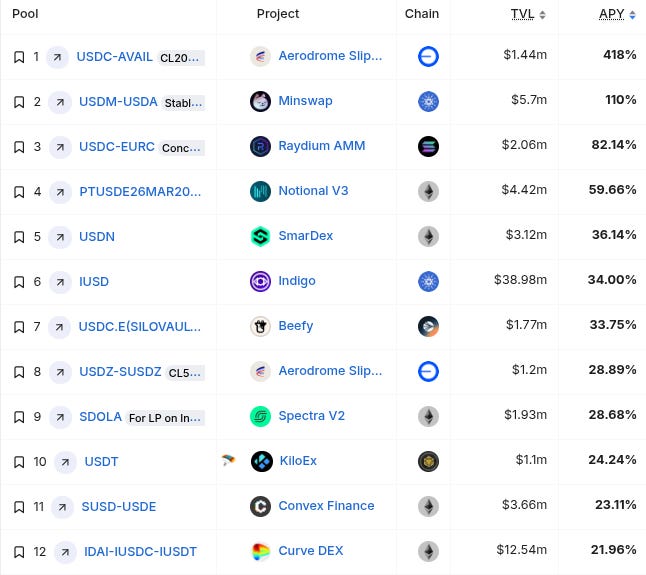Open external arrow for IUSD

tap(60, 282)
